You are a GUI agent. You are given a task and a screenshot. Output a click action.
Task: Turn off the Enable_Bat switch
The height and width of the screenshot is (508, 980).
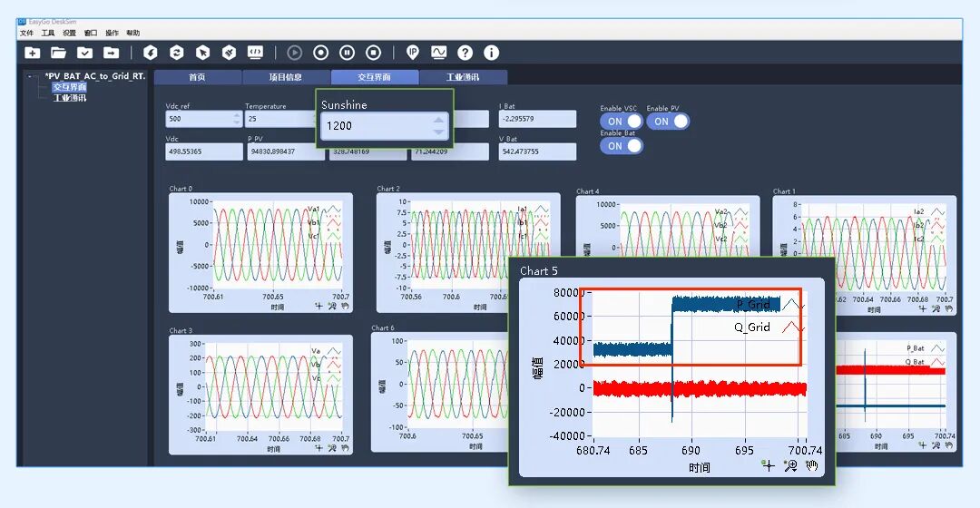pyautogui.click(x=622, y=145)
